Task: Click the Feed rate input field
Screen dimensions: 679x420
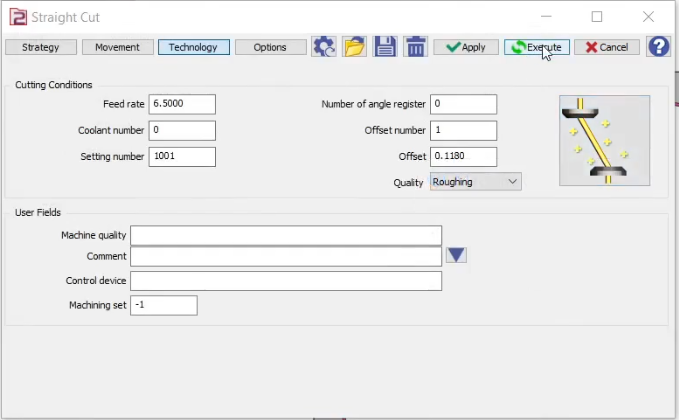Action: click(181, 104)
